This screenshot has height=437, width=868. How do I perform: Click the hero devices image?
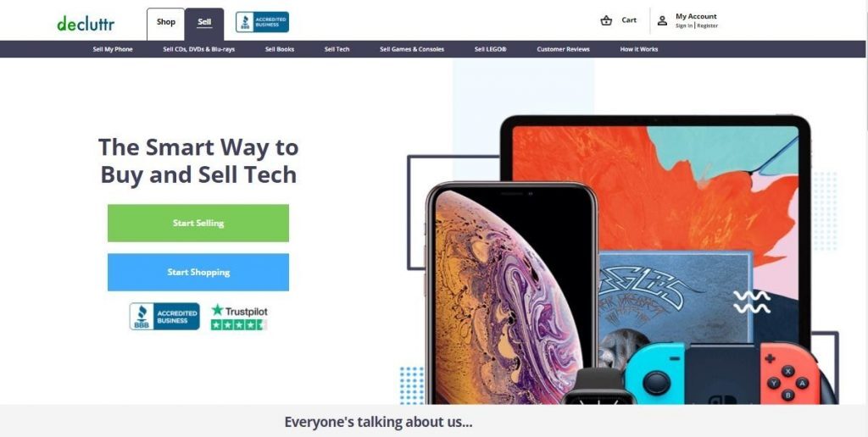point(619,259)
